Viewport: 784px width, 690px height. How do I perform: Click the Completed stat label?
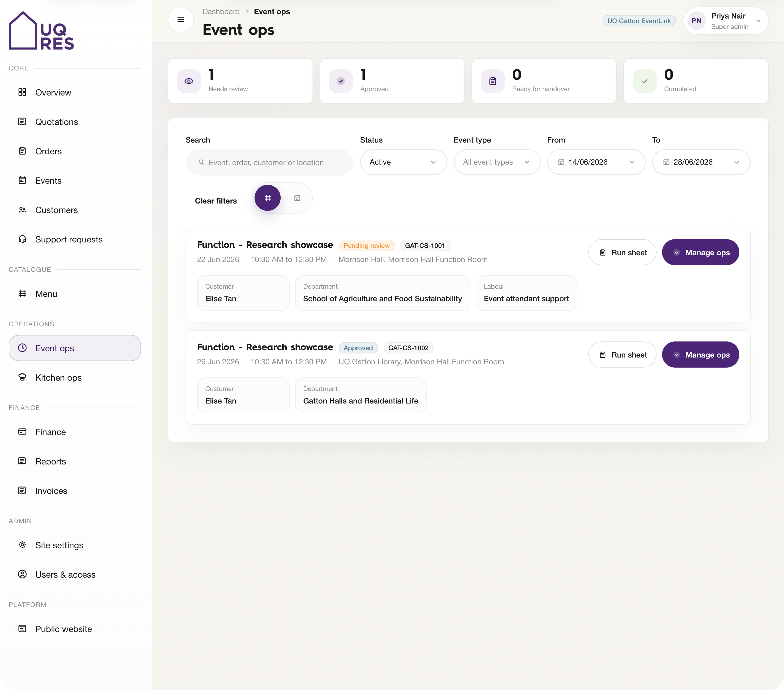click(x=680, y=89)
